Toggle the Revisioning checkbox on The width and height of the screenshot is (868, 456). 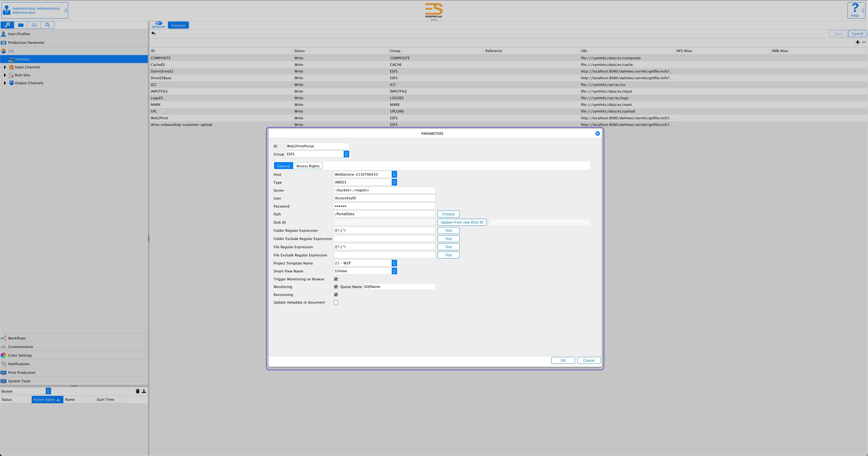336,294
